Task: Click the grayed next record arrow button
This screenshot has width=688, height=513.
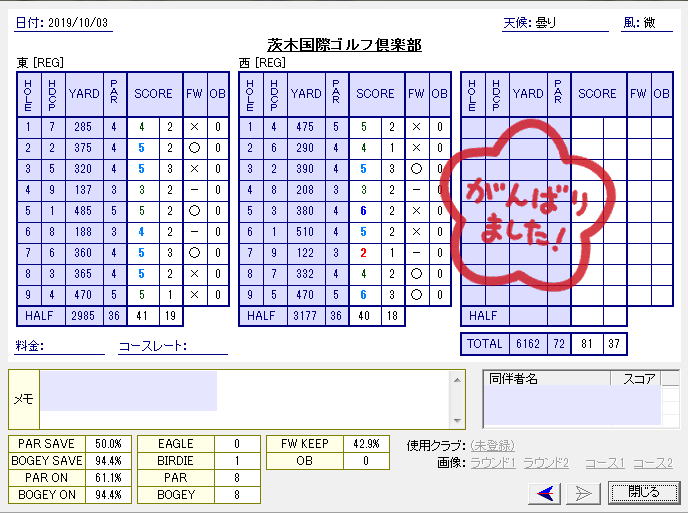Action: click(583, 493)
